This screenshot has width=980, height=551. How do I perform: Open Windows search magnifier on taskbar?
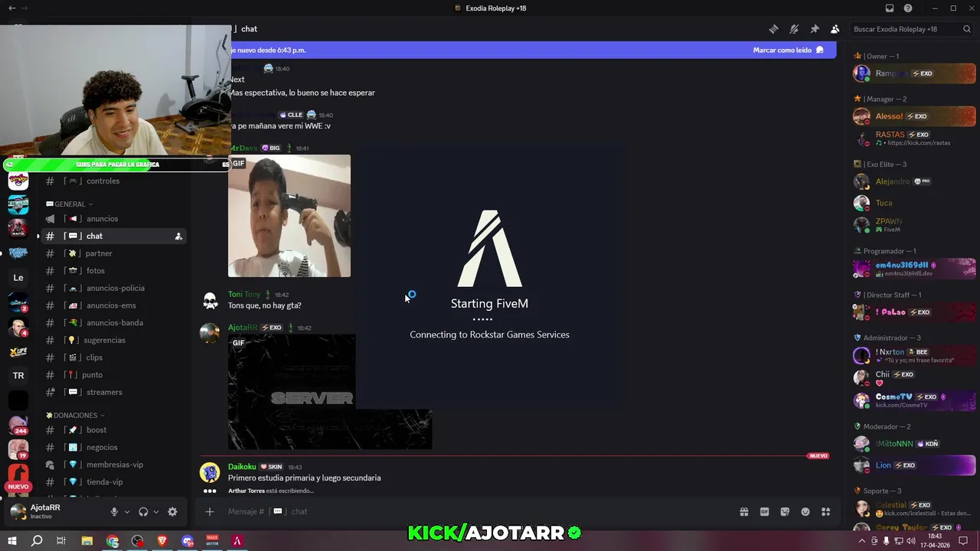(x=37, y=541)
